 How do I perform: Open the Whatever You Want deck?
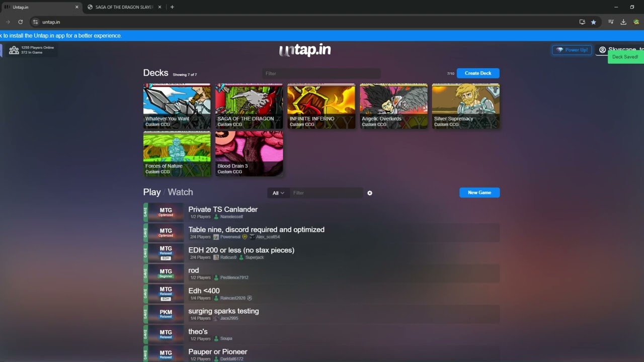pyautogui.click(x=177, y=106)
